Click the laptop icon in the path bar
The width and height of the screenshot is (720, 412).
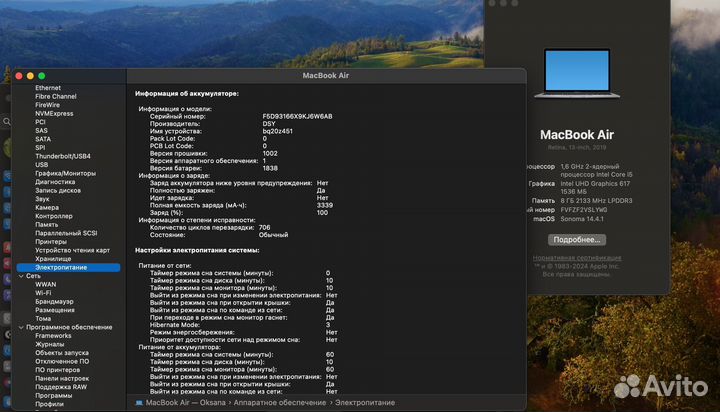tap(138, 403)
